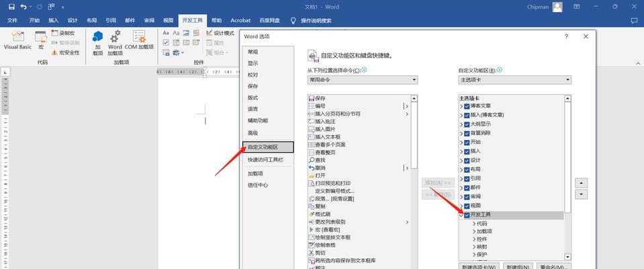Image resolution: width=644 pixels, height=269 pixels.
Task: Open the 加载项 add-ins store icon
Action: pos(98,43)
